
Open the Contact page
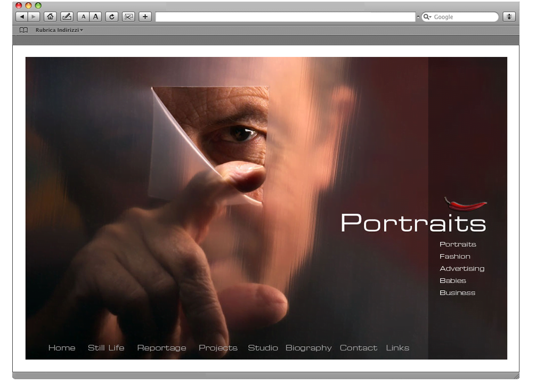coord(359,348)
